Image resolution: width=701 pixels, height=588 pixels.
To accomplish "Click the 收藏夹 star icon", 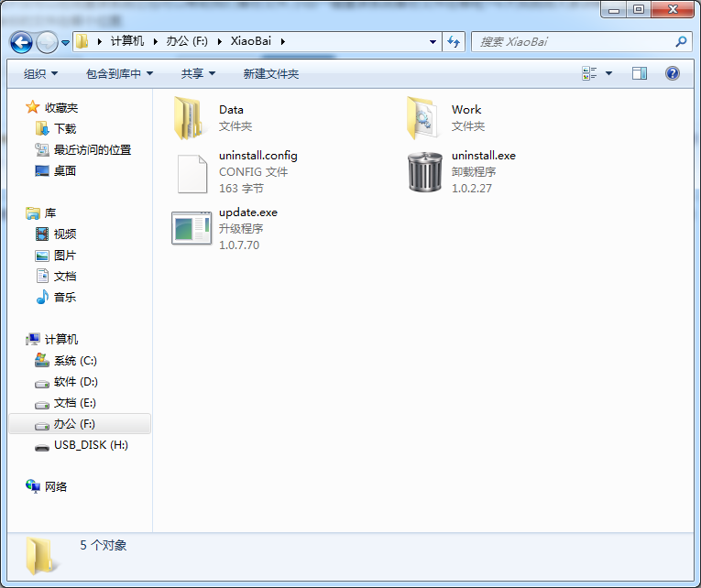I will [x=32, y=107].
